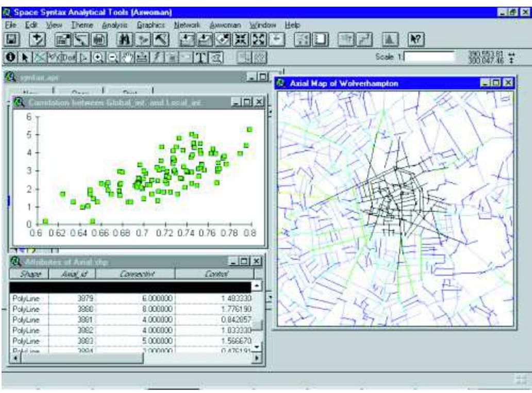Click the Zoom to Previous Extent icon
This screenshot has height=393, width=532.
[277, 40]
